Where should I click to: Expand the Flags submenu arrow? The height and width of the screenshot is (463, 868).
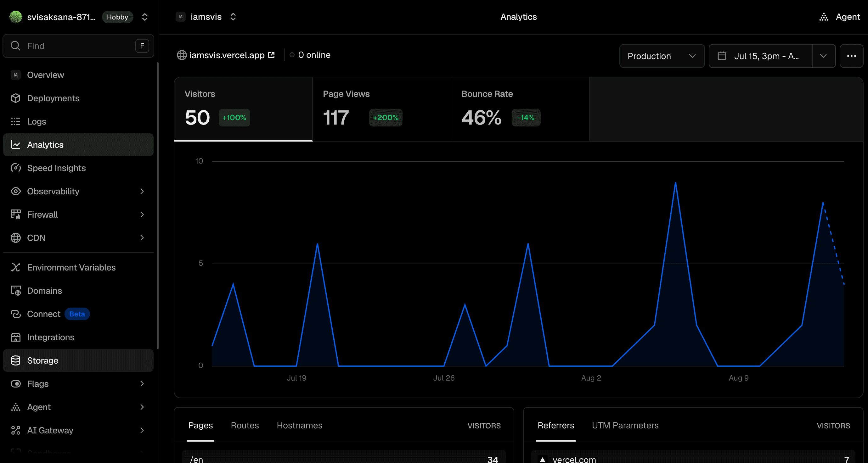click(x=142, y=383)
